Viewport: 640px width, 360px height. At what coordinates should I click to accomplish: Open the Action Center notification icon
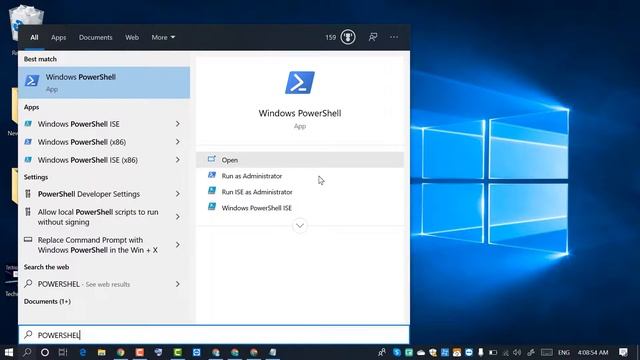tap(623, 352)
